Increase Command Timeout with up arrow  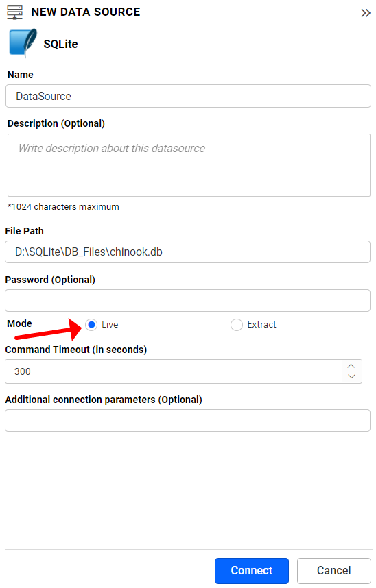(x=351, y=366)
